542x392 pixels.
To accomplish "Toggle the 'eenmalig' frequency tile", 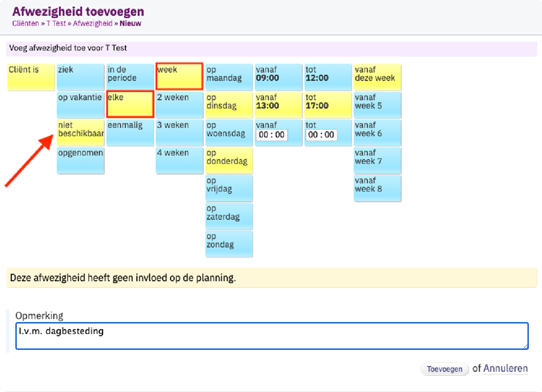I will 130,133.
